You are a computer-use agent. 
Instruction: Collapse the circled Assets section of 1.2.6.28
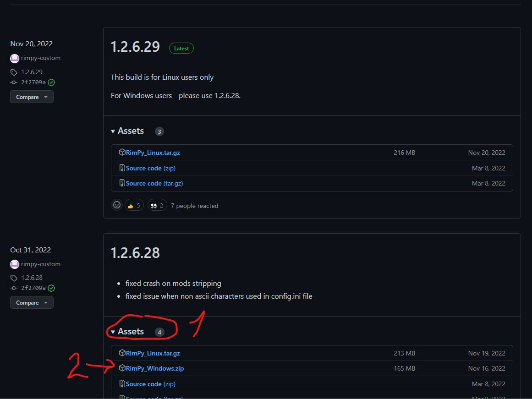(x=127, y=332)
